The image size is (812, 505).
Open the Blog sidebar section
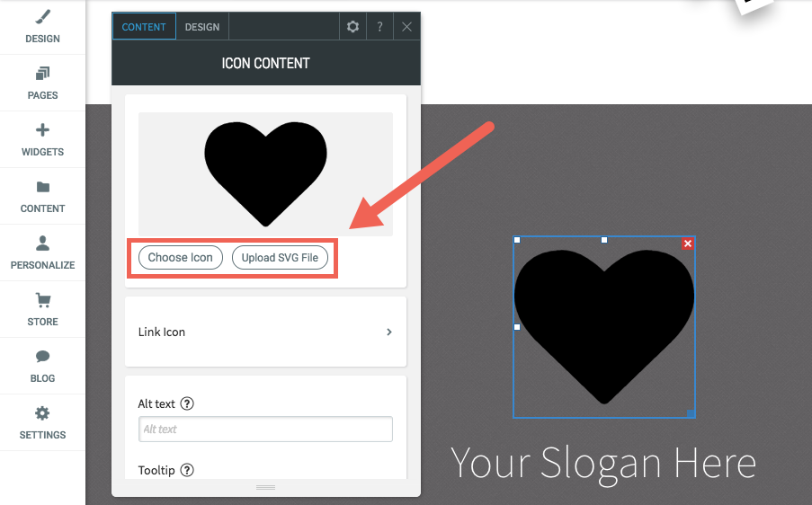(42, 367)
